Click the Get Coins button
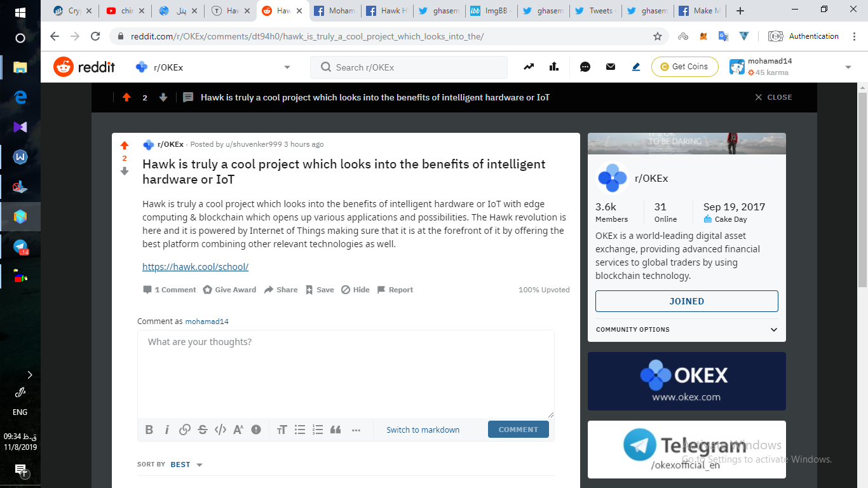The height and width of the screenshot is (488, 868). coord(684,67)
